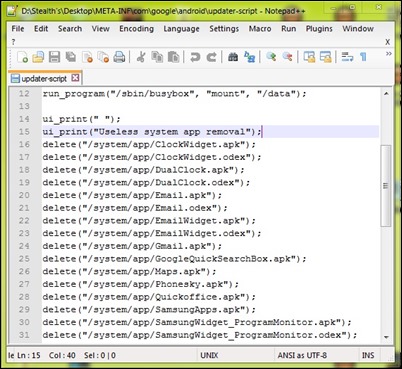The image size is (402, 369).
Task: Click the vertical scrollbar thumb
Action: click(x=386, y=186)
